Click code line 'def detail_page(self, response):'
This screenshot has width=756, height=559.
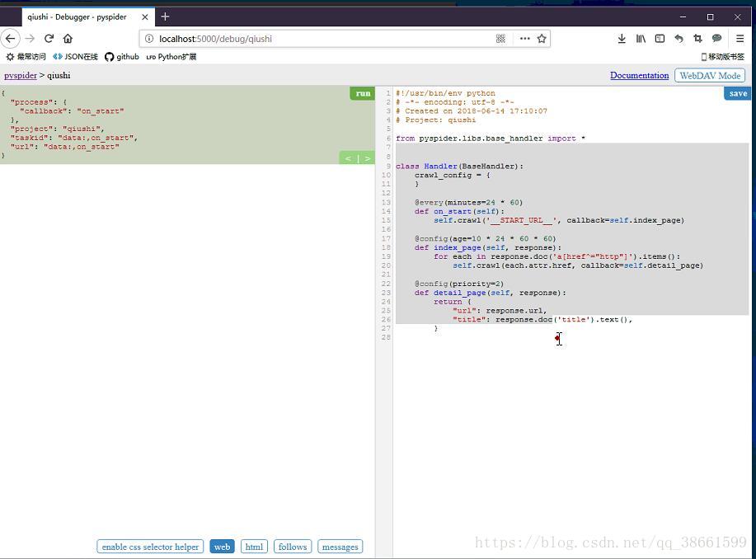click(x=491, y=293)
